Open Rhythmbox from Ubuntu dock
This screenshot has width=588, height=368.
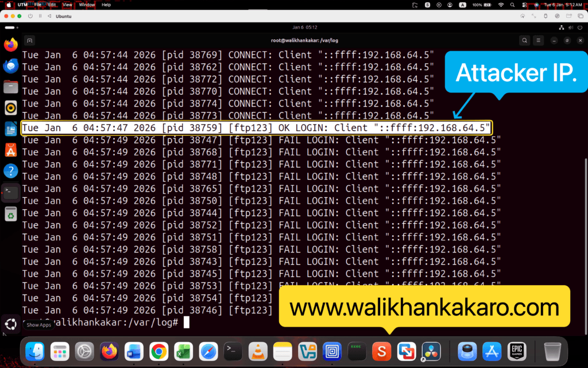pyautogui.click(x=11, y=108)
